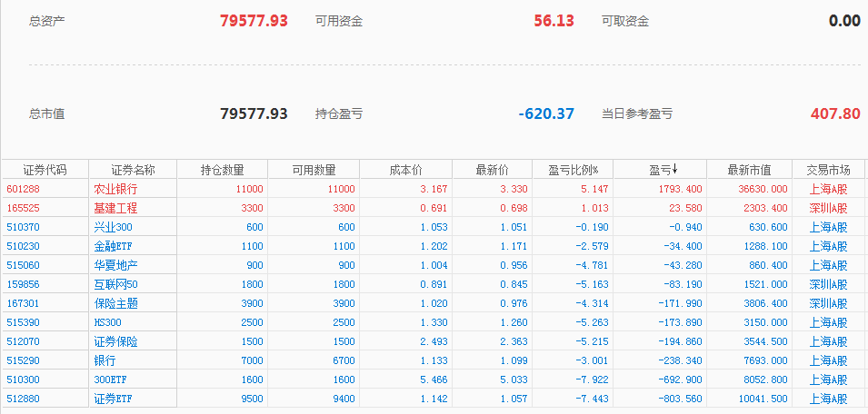Click the 可用资金 label
Image resolution: width=868 pixels, height=414 pixels.
point(339,22)
